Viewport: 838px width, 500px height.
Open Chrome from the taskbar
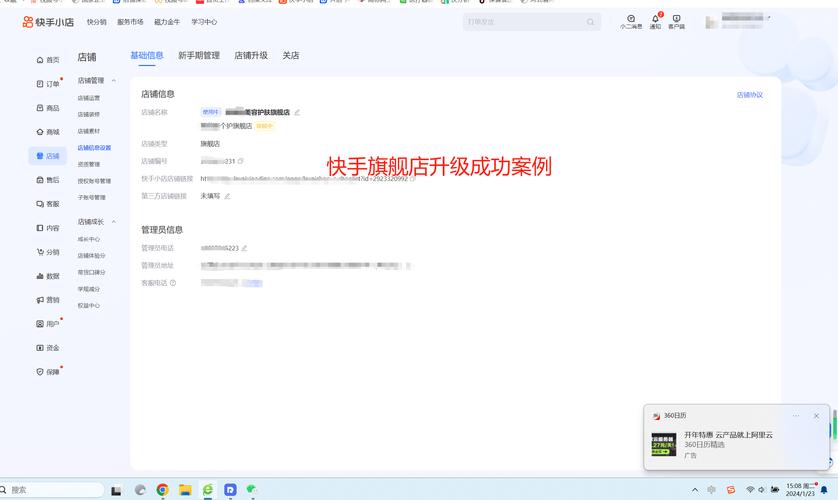162,489
